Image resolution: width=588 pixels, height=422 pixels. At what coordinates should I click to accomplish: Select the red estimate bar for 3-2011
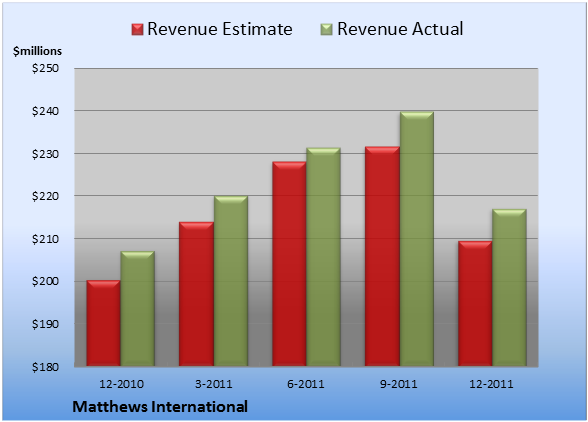tap(196, 294)
